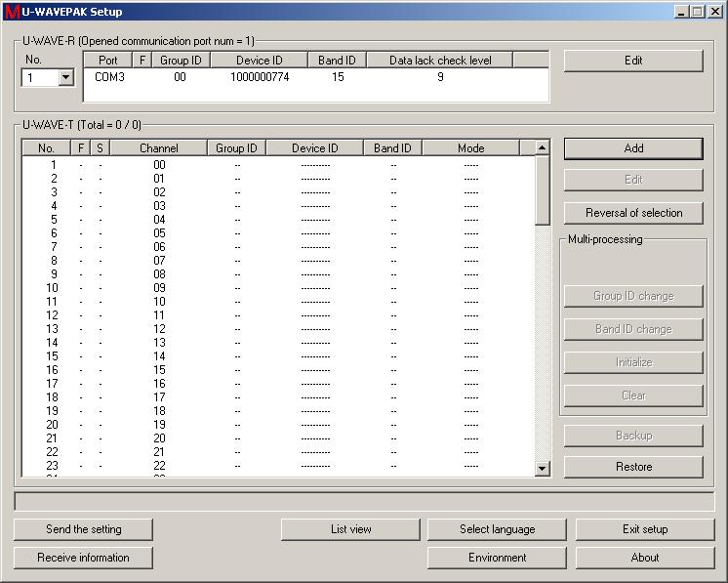Viewport: 728px width, 583px height.
Task: Click Send the setting button
Action: click(x=83, y=529)
